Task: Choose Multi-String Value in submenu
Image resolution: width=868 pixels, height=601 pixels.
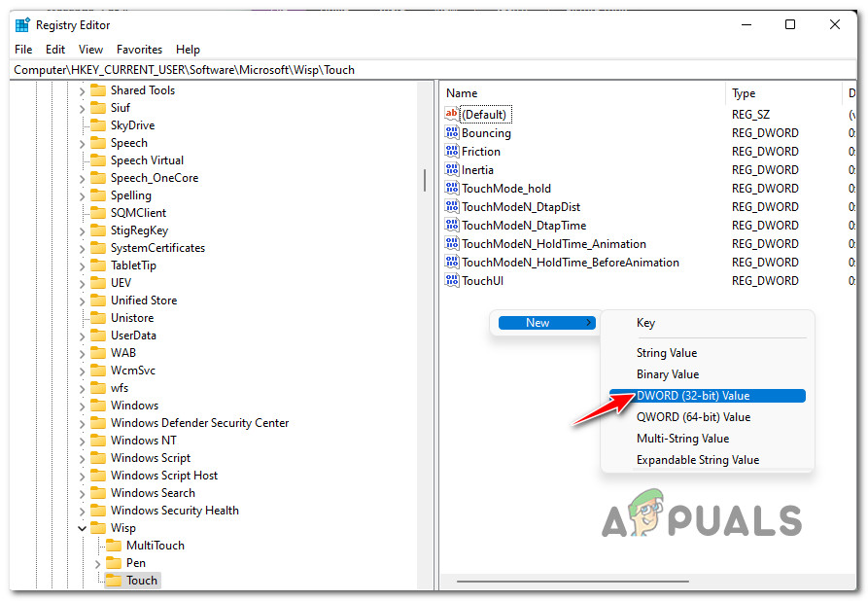Action: pyautogui.click(x=708, y=439)
